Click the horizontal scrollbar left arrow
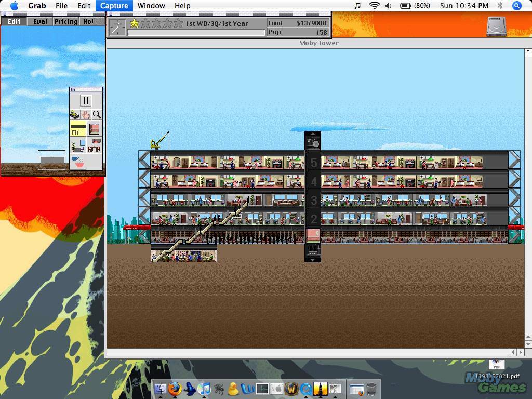This screenshot has height=399, width=532. (513, 352)
